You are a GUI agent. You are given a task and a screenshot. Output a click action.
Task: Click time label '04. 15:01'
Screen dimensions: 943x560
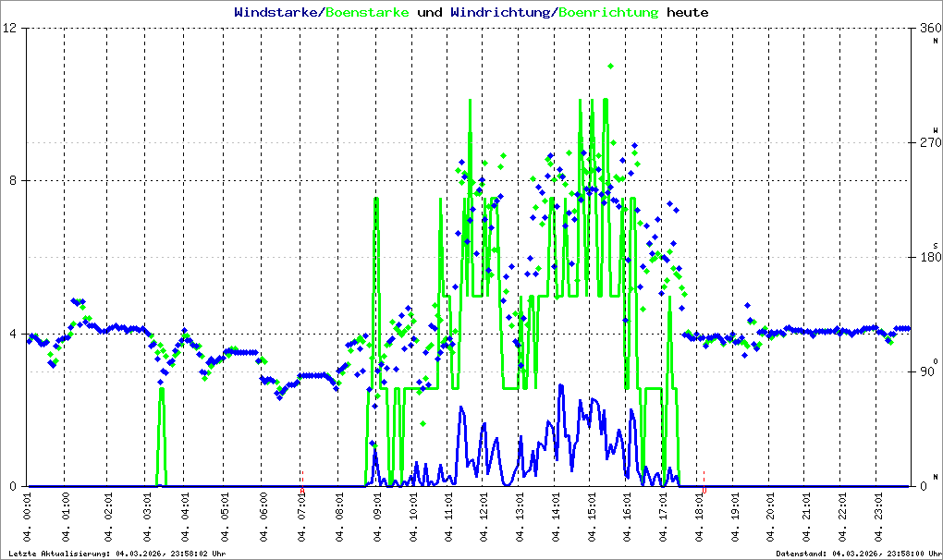pos(591,517)
